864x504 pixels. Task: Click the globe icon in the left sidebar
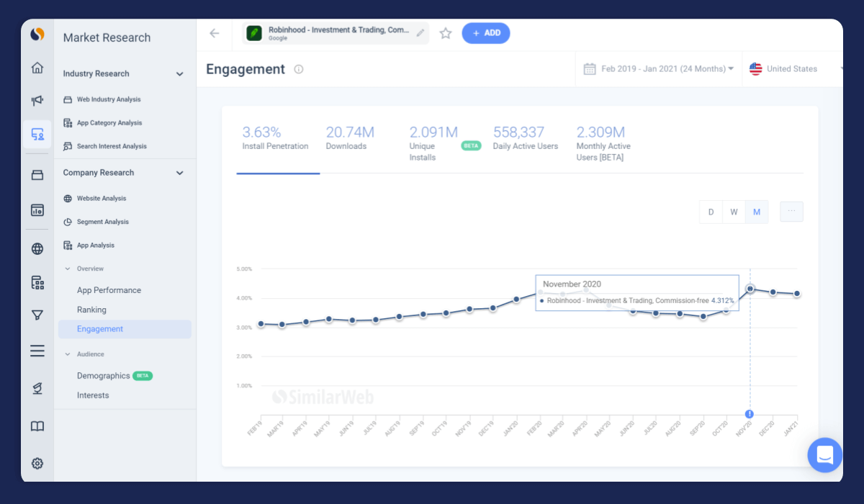[37, 248]
